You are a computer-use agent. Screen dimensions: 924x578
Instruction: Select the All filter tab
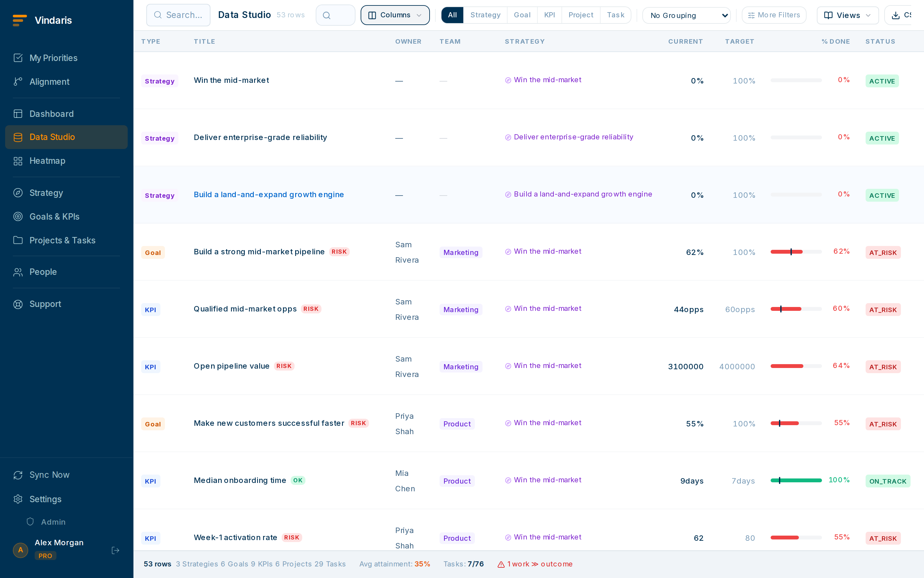(452, 15)
